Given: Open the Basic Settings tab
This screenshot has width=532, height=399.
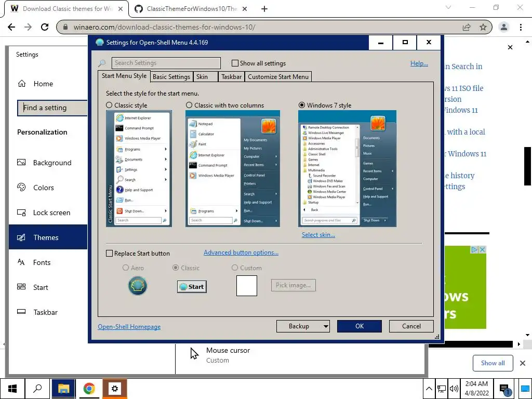Looking at the screenshot, I should click(171, 77).
